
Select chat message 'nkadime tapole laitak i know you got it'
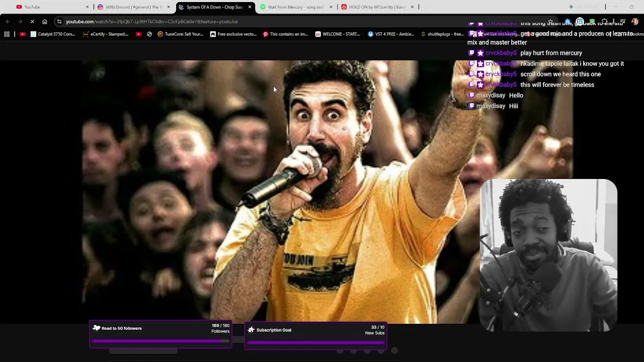572,63
